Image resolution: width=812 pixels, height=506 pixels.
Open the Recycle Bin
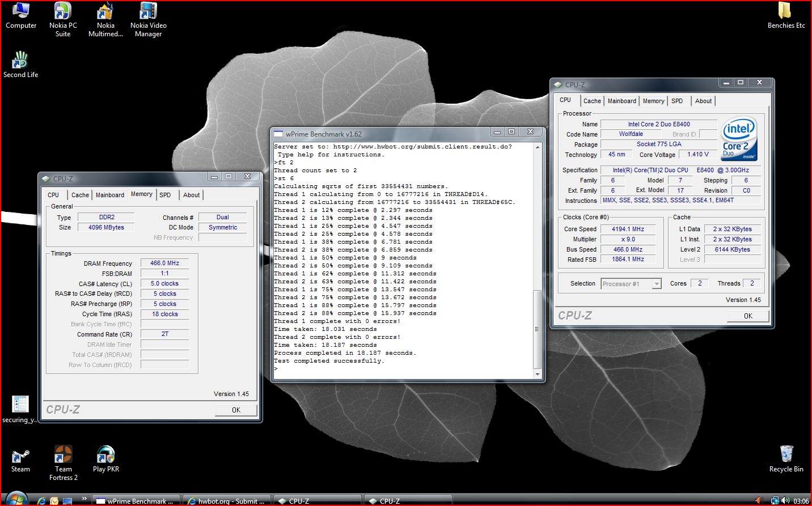pyautogui.click(x=786, y=460)
